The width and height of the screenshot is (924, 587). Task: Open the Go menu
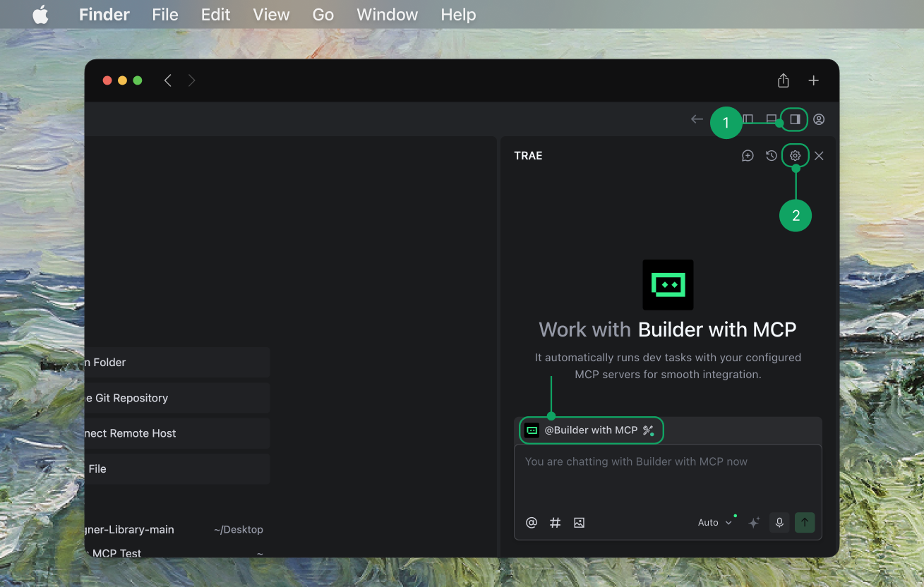point(323,14)
